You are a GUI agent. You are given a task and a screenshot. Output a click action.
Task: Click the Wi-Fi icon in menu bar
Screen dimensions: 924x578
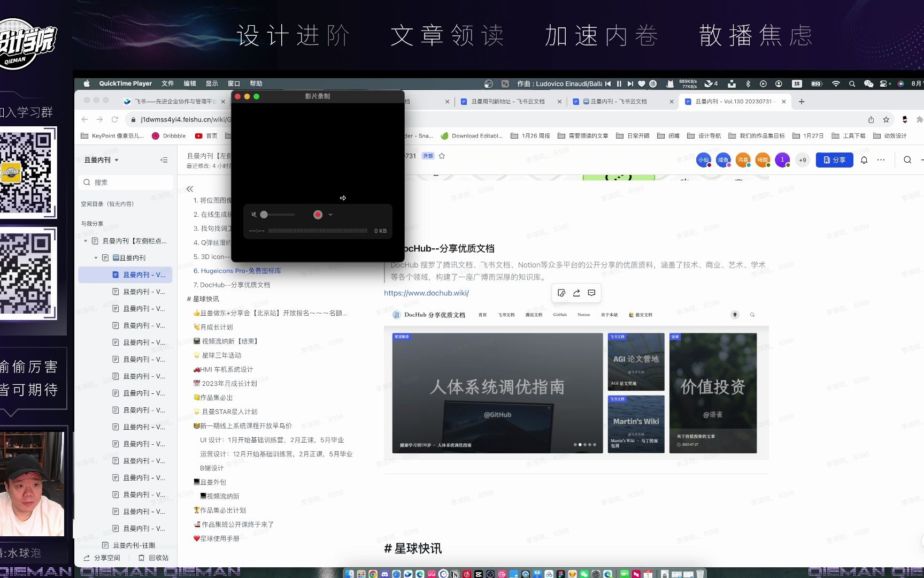836,83
